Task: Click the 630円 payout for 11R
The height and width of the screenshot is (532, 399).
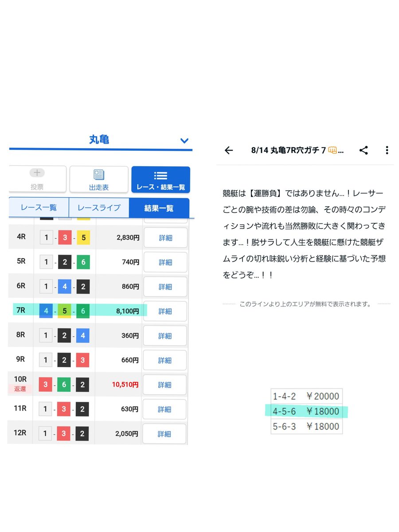Action: click(x=130, y=410)
